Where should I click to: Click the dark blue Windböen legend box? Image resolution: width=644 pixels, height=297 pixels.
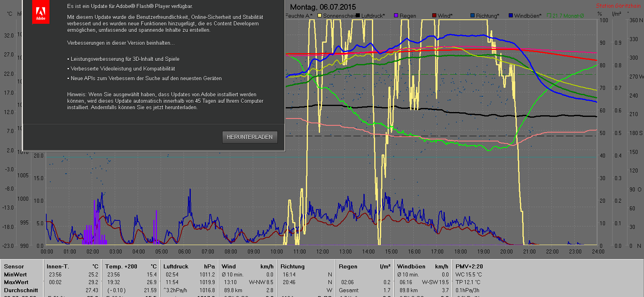tap(511, 16)
